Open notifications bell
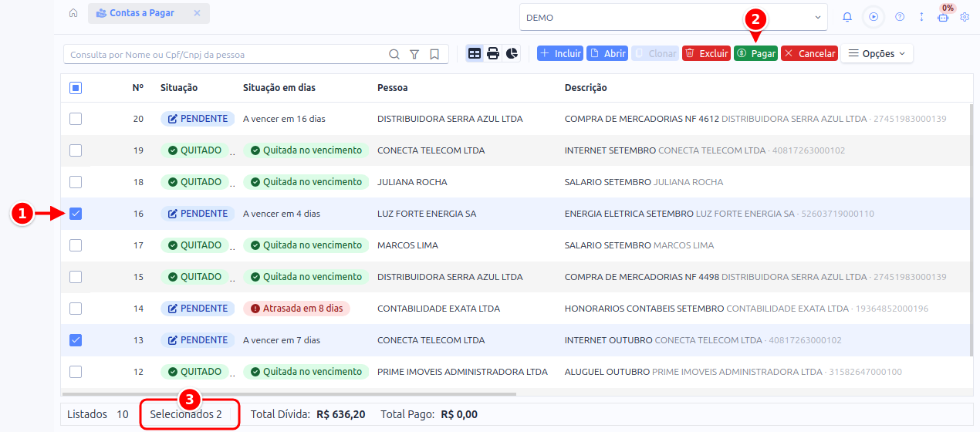 pyautogui.click(x=847, y=17)
